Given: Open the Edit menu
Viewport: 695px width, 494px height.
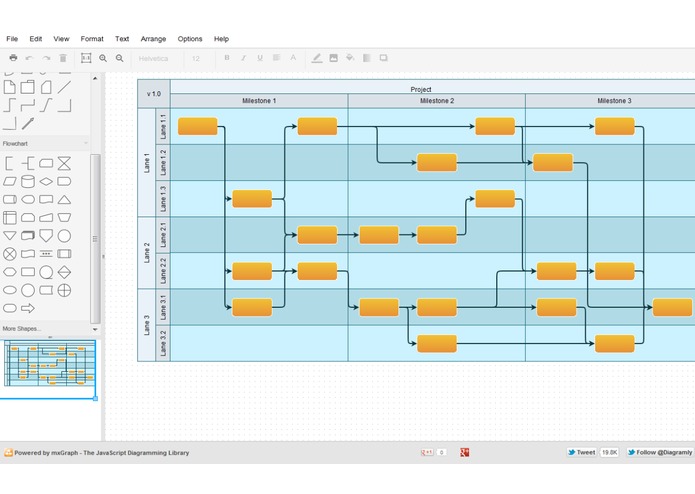Looking at the screenshot, I should [x=36, y=39].
